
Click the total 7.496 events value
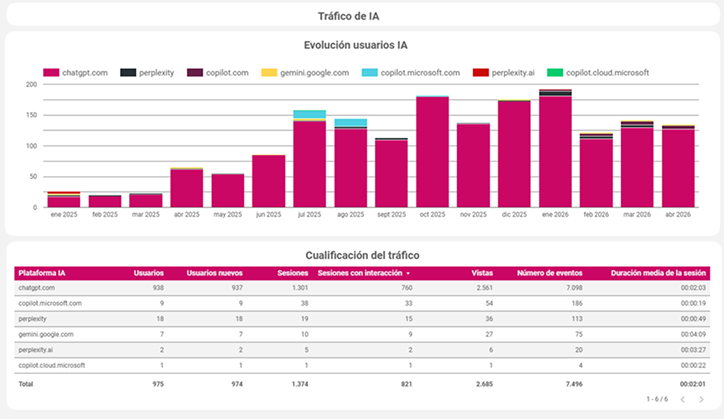(574, 384)
